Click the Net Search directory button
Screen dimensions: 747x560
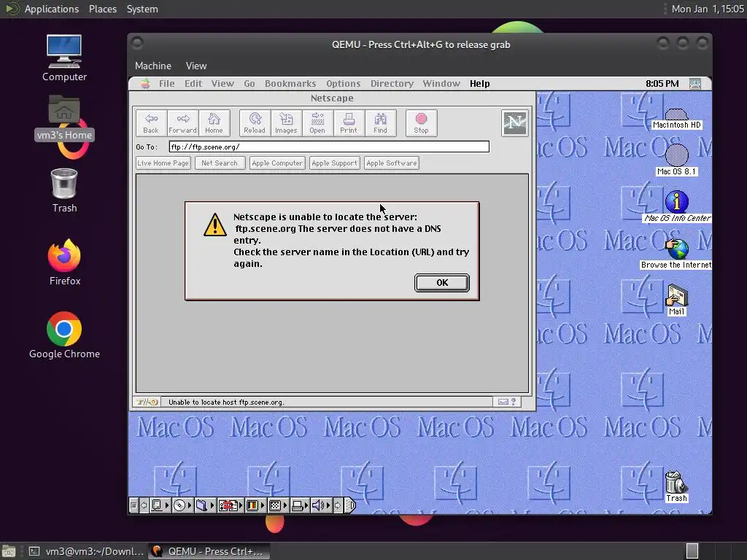(220, 163)
